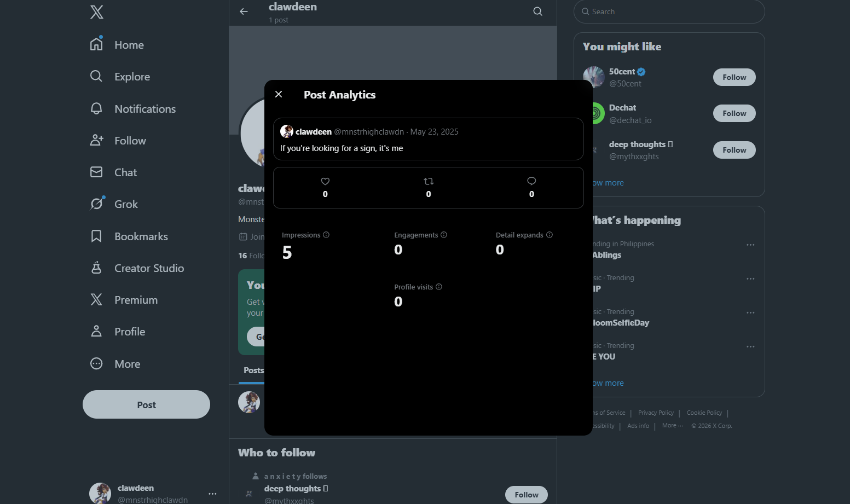This screenshot has height=504, width=850.
Task: Show info about Impressions metric
Action: (326, 235)
